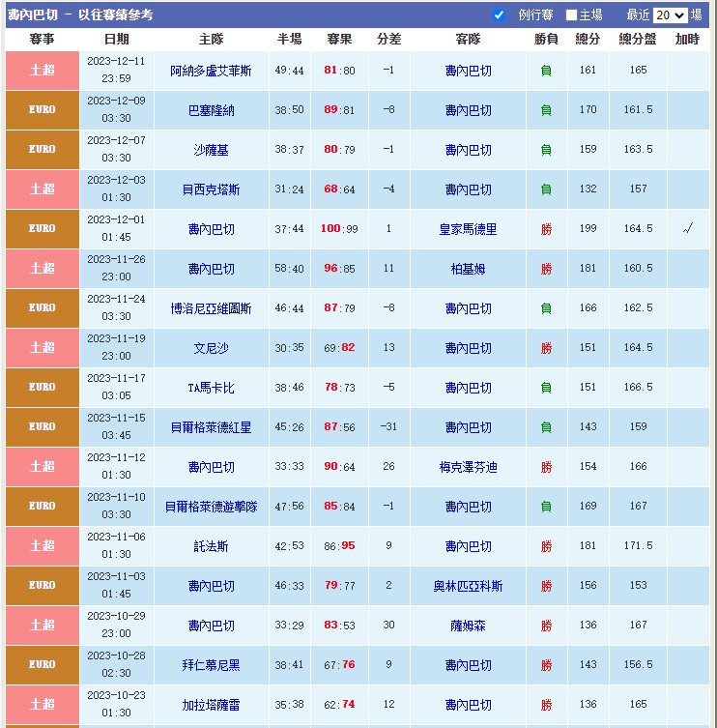The height and width of the screenshot is (728, 717).
Task: Select the 分差 column header
Action: (x=388, y=39)
